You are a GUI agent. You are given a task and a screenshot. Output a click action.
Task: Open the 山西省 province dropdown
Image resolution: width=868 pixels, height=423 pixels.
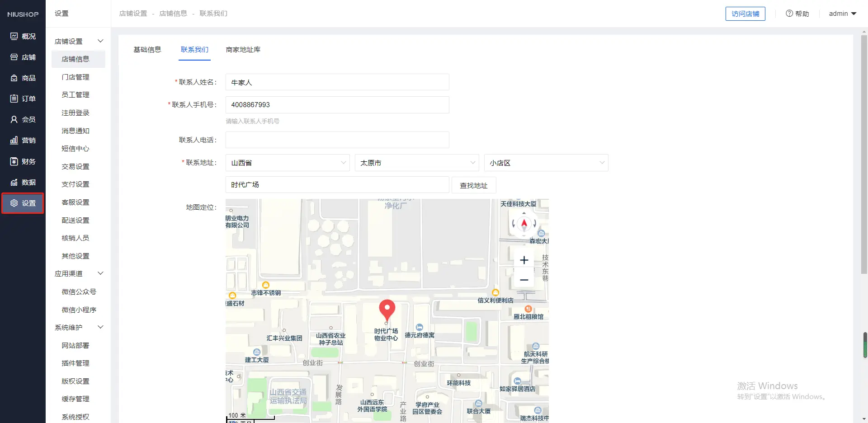tap(288, 163)
